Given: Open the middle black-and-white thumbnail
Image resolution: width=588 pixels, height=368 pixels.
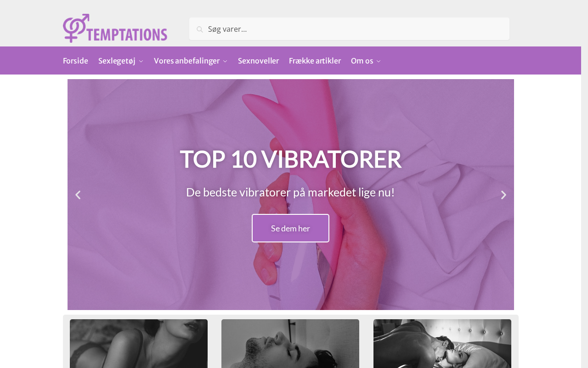Looking at the screenshot, I should (290, 344).
